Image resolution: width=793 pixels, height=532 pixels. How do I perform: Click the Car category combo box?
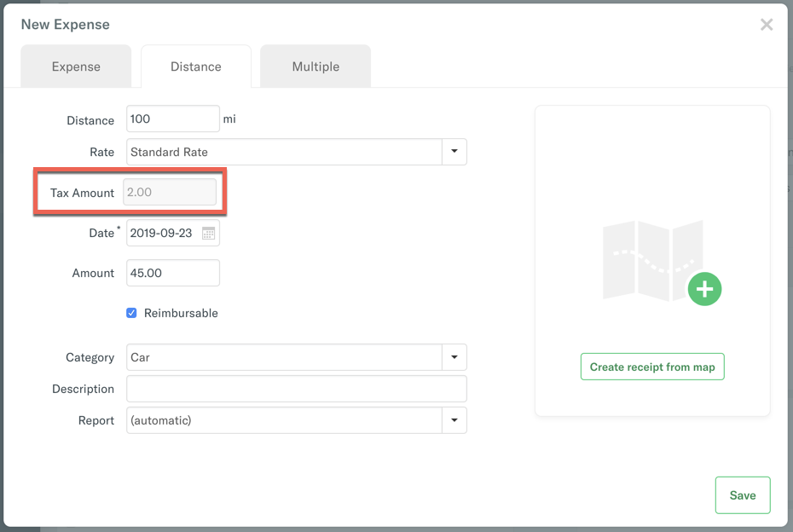coord(284,357)
